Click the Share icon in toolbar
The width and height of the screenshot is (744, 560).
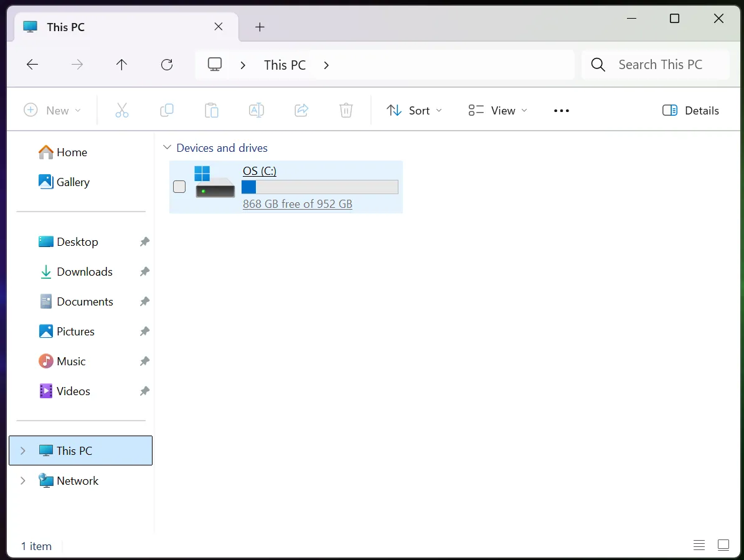pos(301,111)
